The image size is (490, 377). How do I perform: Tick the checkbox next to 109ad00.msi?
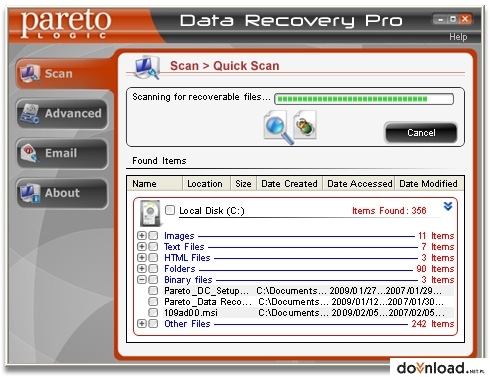(153, 313)
